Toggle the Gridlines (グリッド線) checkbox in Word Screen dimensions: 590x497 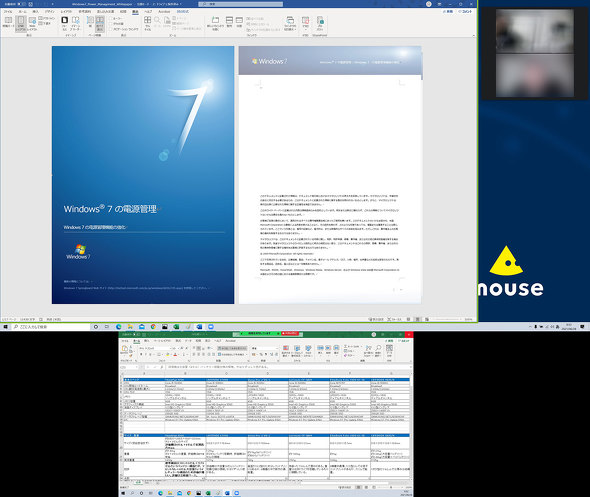click(x=111, y=24)
